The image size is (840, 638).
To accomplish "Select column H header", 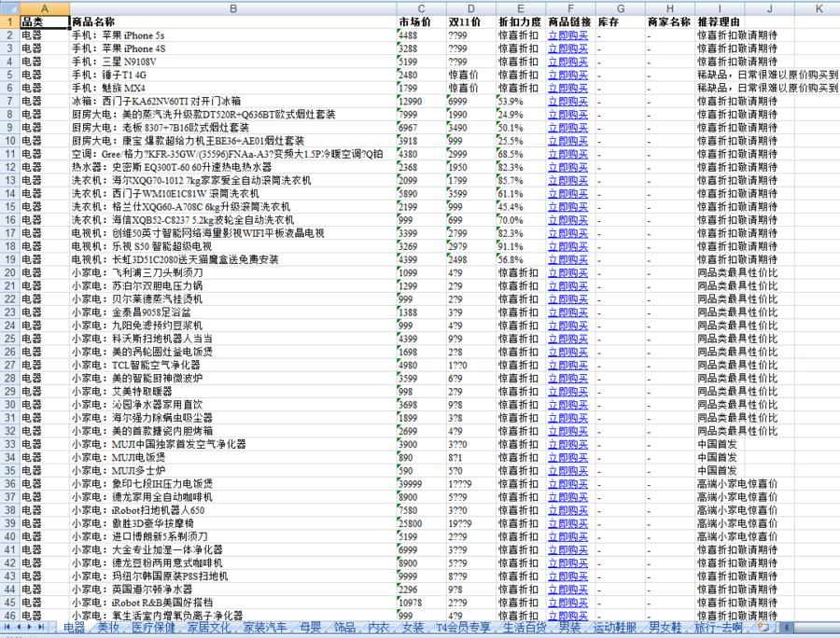I will pos(670,8).
